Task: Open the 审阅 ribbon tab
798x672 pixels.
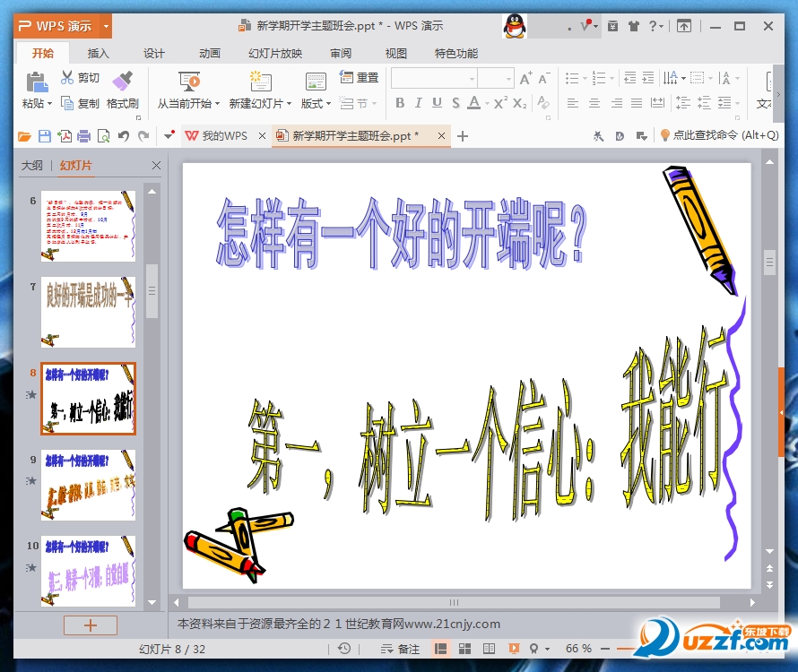Action: coord(341,54)
